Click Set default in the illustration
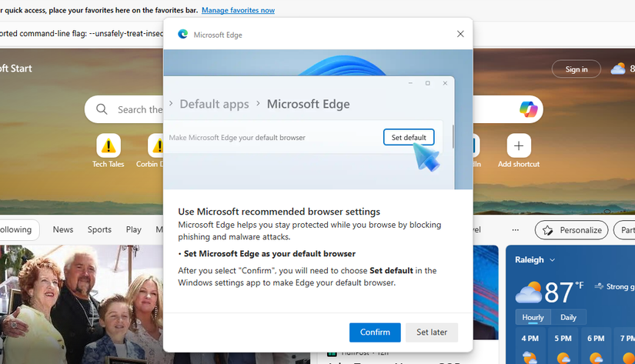 (409, 137)
